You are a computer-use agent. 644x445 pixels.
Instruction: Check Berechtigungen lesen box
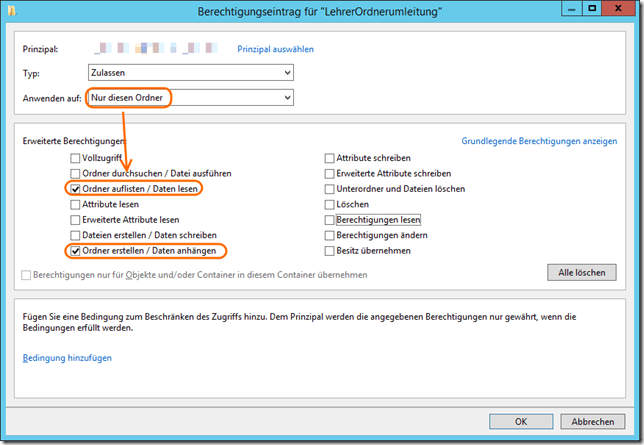click(330, 219)
